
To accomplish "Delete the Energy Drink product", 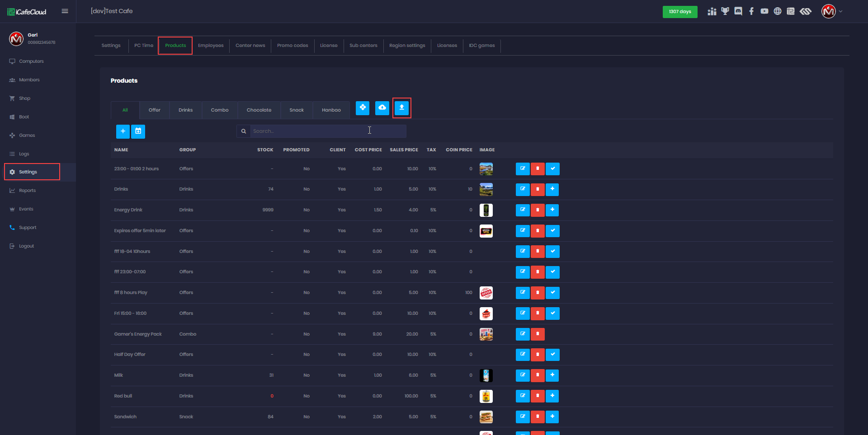I will pos(538,210).
